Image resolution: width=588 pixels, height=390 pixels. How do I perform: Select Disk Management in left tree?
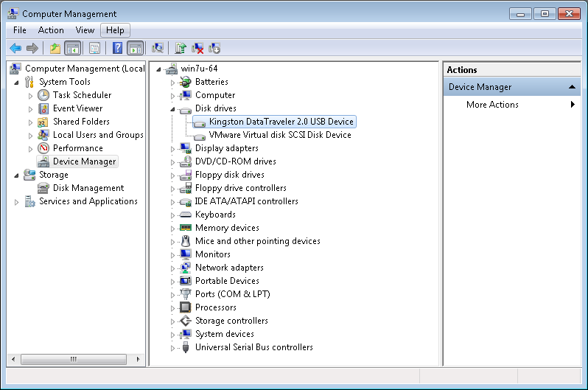[x=88, y=188]
